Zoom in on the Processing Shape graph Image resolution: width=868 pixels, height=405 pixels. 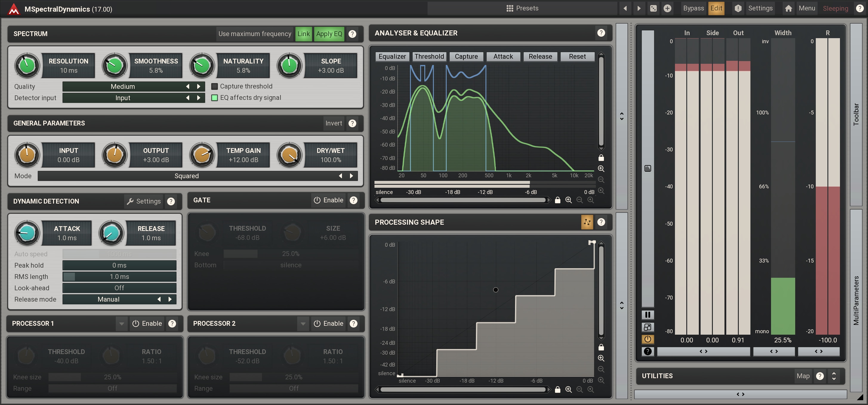pyautogui.click(x=601, y=358)
